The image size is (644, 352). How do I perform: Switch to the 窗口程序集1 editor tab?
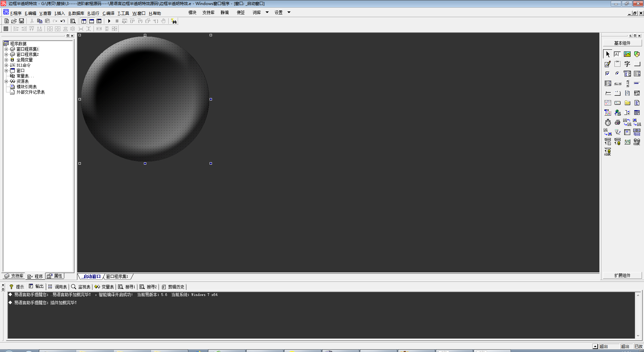click(x=117, y=276)
